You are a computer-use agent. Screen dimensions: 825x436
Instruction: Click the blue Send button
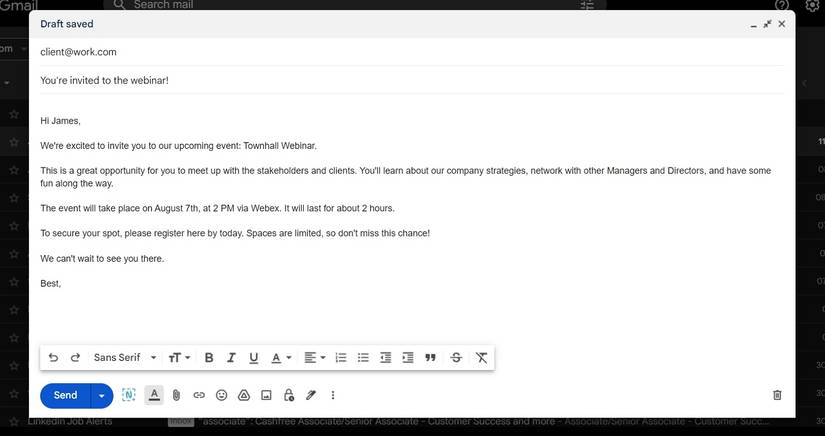click(x=65, y=396)
